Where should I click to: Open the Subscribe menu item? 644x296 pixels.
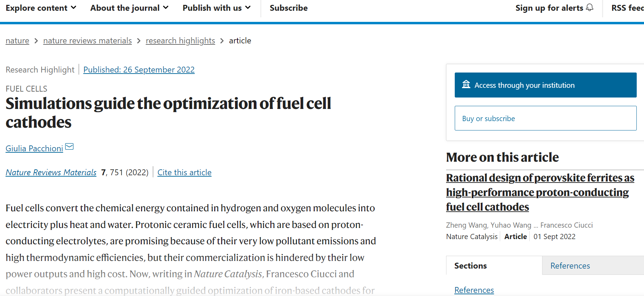289,8
